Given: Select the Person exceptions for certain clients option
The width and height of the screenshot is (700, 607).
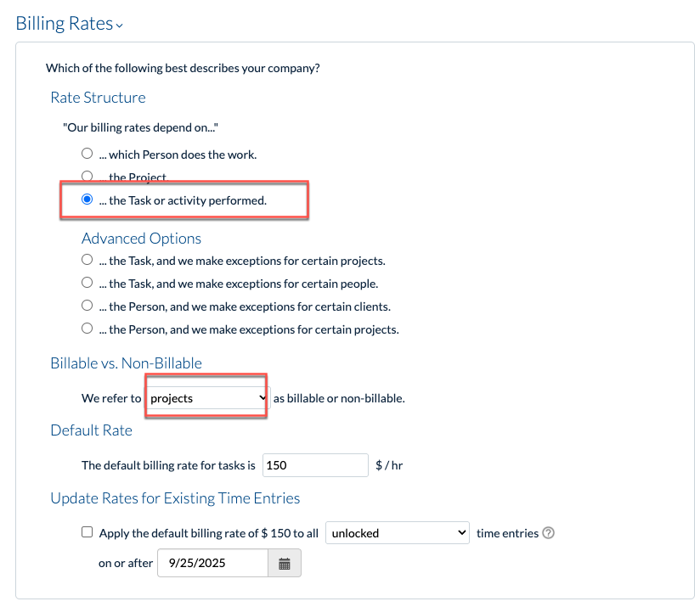Looking at the screenshot, I should (87, 305).
